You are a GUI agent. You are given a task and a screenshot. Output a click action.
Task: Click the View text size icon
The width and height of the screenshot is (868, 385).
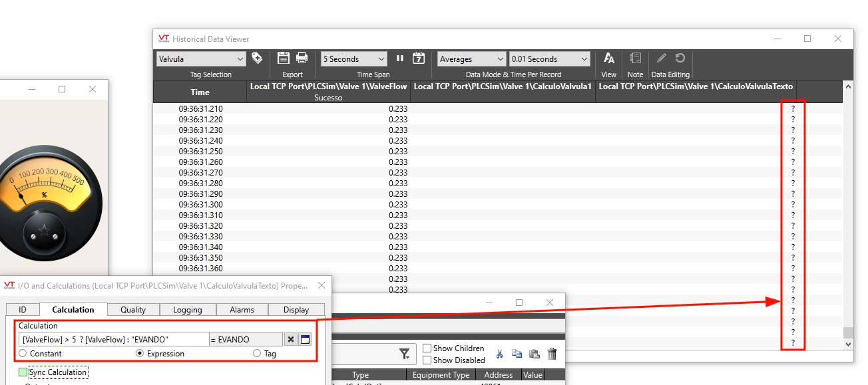pyautogui.click(x=608, y=59)
